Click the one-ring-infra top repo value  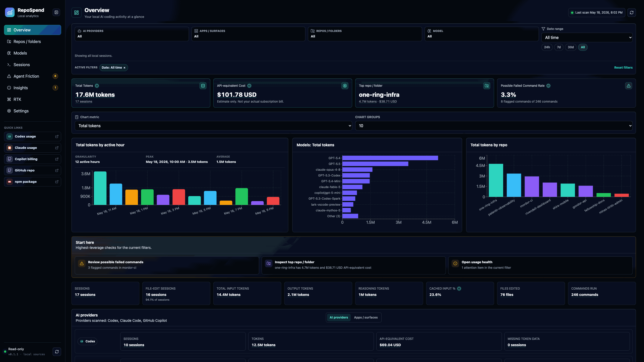(x=379, y=95)
